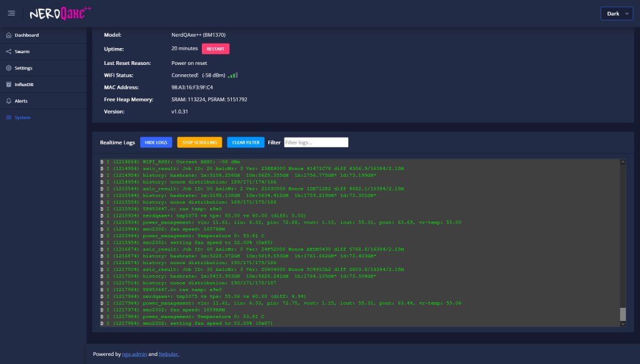Click the Swarm share icon
The width and height of the screenshot is (640, 364).
coord(9,51)
